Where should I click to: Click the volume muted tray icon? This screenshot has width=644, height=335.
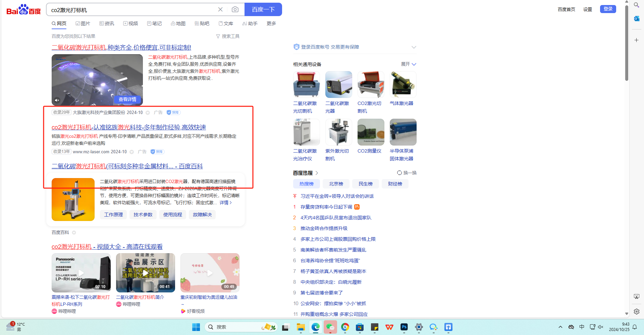pyautogui.click(x=600, y=327)
